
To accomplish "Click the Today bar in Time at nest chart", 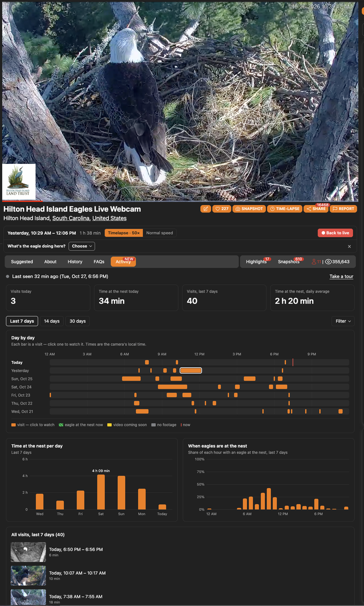I will [x=162, y=507].
